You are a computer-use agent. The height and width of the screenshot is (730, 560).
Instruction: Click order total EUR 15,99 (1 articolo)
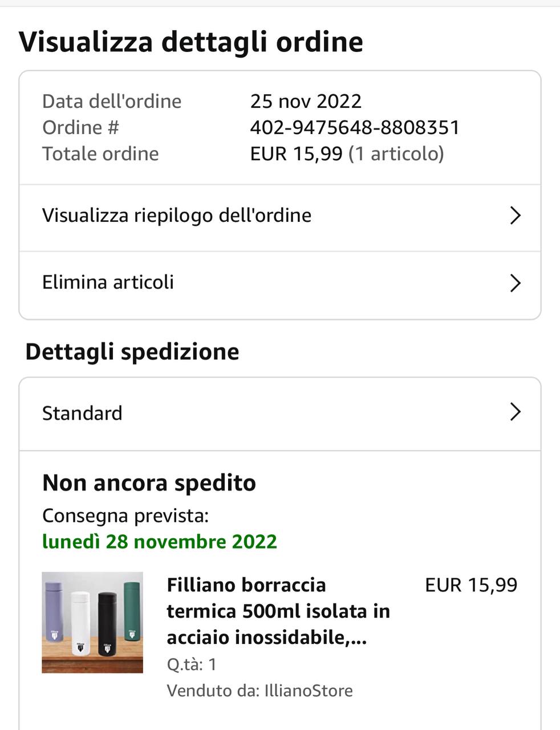[x=347, y=153]
